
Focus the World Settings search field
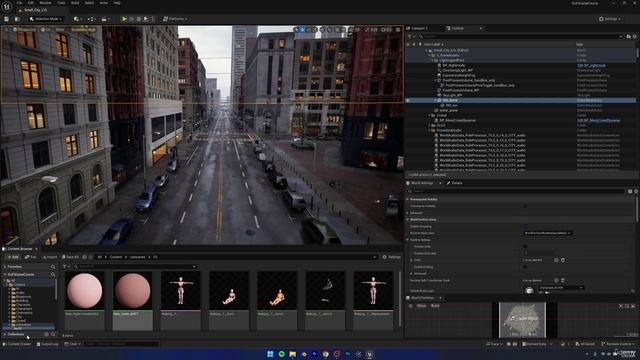click(516, 191)
